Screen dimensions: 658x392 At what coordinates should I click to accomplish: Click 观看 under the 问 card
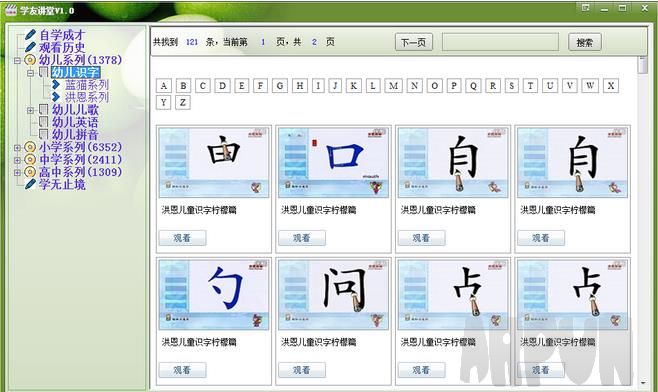[302, 370]
